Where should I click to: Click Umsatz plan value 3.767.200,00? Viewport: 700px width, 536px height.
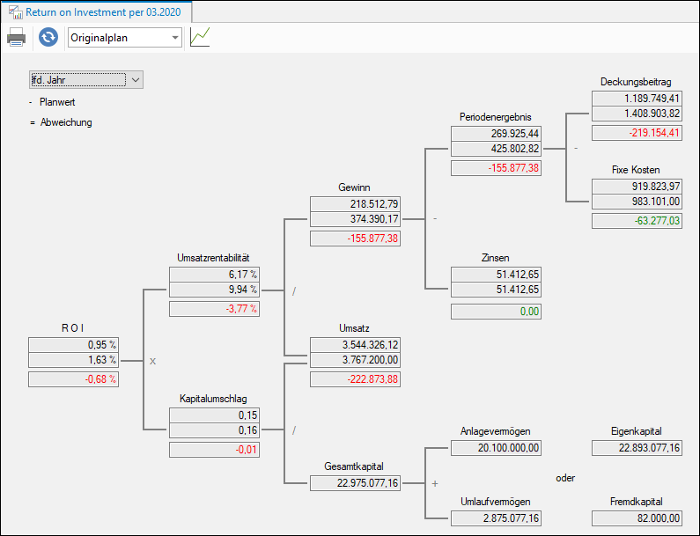(355, 360)
